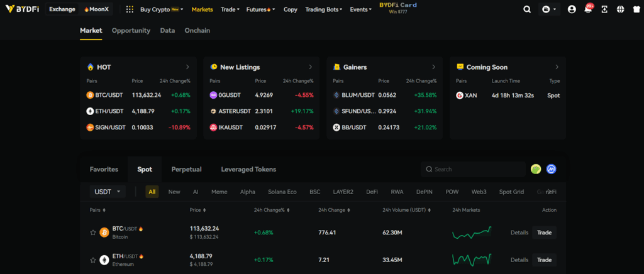Viewport: 644px width, 274px height.
Task: Add BTC/USDT to favorites with star
Action: 93,233
